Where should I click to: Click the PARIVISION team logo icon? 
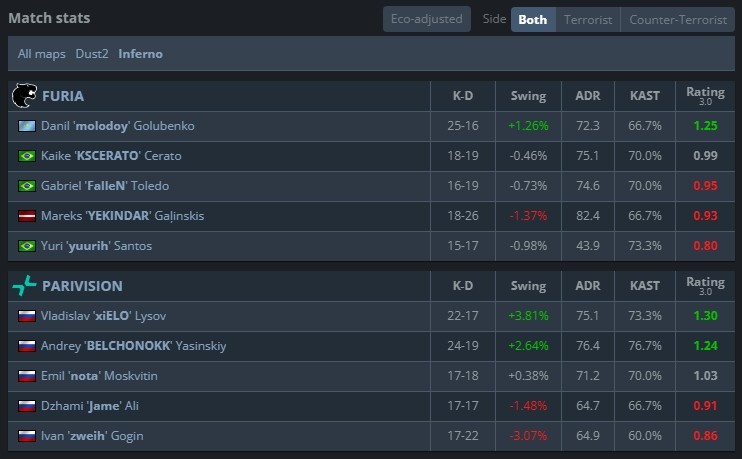click(22, 285)
